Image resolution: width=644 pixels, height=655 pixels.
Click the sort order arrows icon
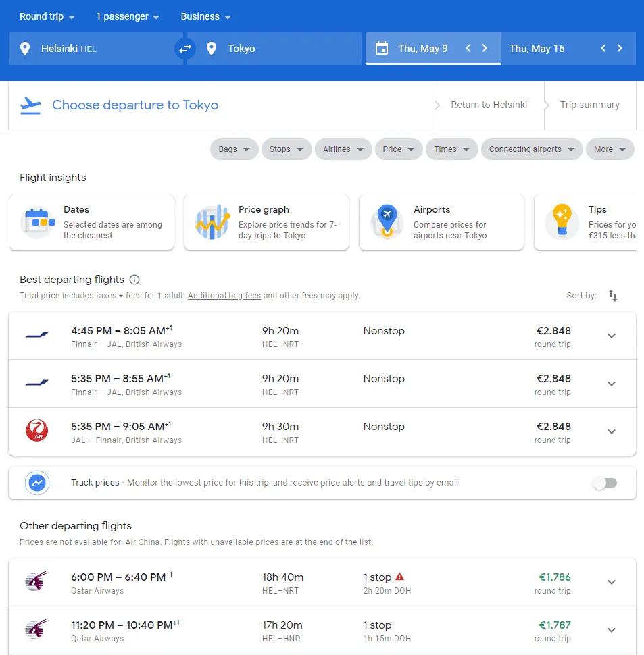click(612, 296)
